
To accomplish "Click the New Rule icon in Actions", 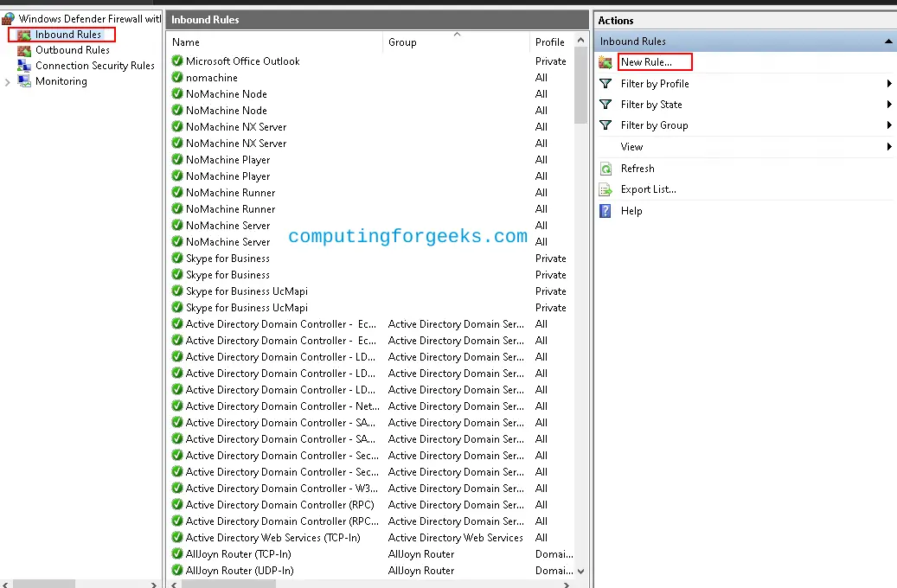I will tap(605, 62).
